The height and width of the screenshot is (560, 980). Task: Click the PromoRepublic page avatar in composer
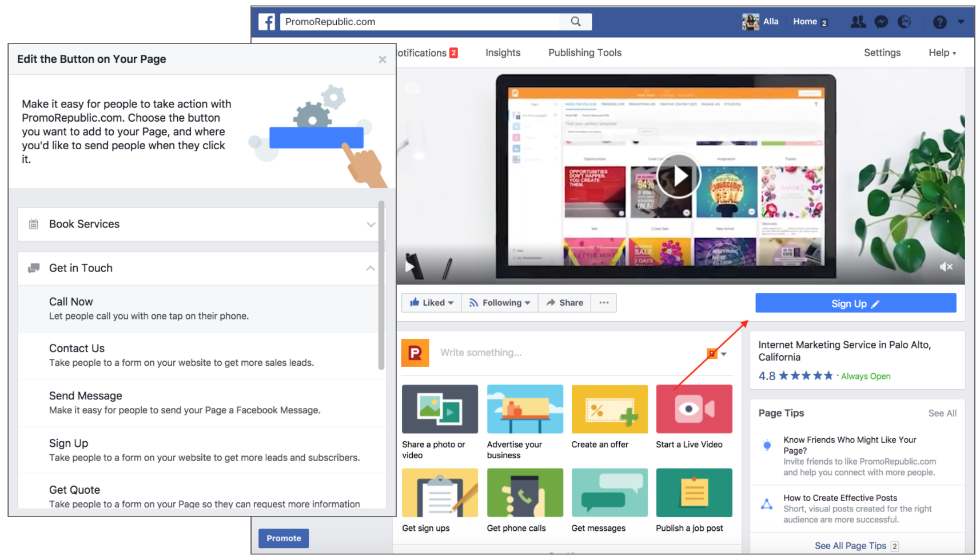415,353
